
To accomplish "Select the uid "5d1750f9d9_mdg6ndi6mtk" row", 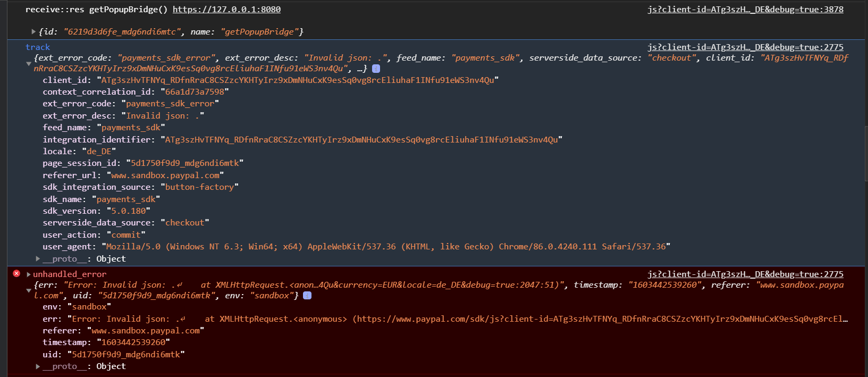I will point(114,355).
